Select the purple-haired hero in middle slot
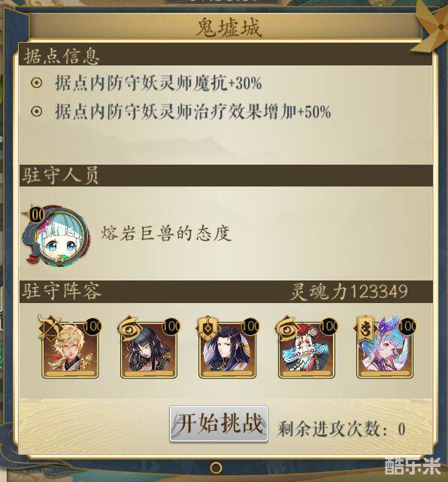This screenshot has width=448, height=482. [x=227, y=350]
